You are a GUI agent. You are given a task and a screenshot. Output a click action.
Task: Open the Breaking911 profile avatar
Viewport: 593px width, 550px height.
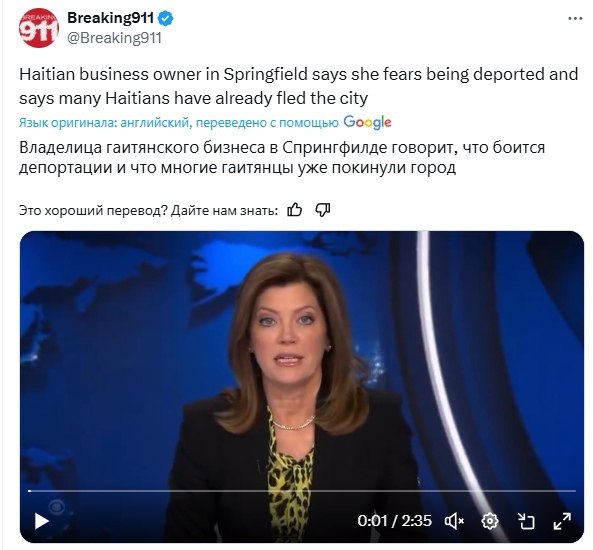(39, 29)
